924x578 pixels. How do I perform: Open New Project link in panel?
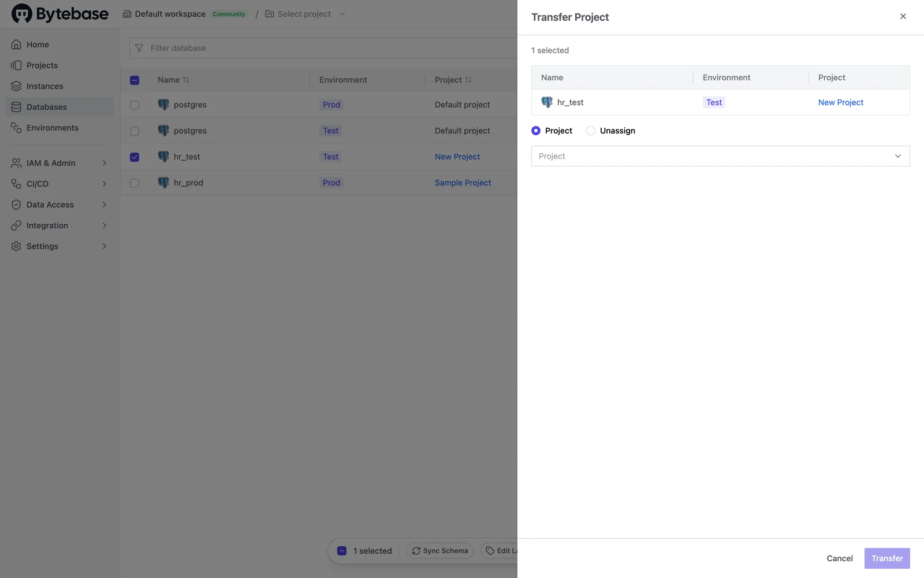point(841,102)
